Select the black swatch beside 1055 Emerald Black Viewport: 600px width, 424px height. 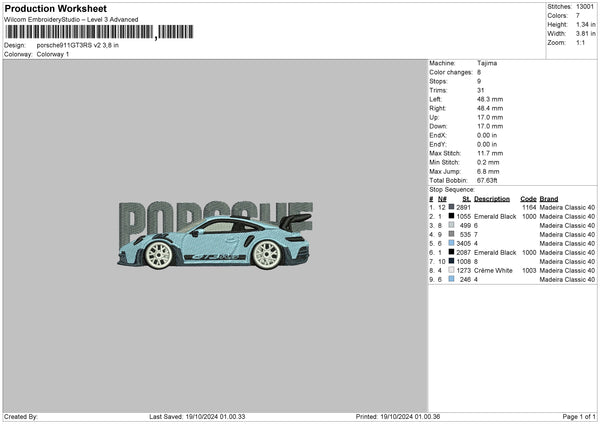pyautogui.click(x=452, y=216)
